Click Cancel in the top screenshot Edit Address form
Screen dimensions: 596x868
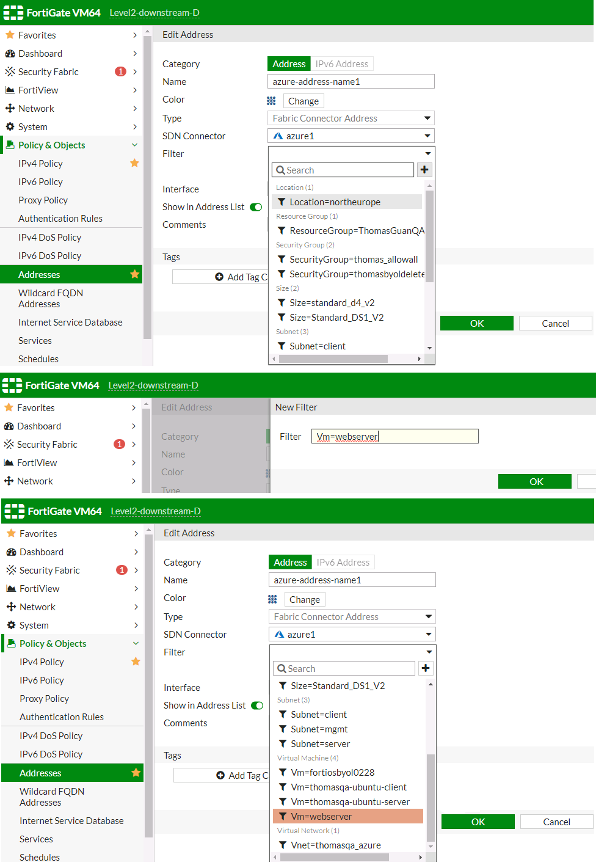555,323
